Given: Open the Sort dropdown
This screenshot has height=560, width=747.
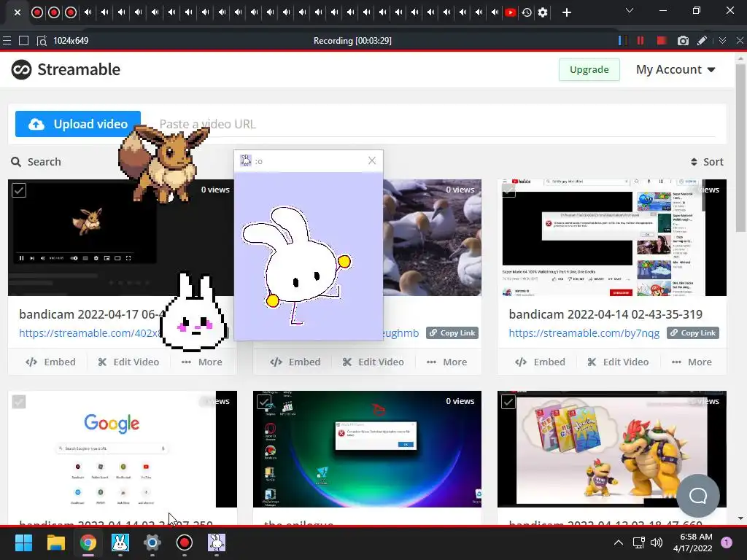Looking at the screenshot, I should point(707,162).
